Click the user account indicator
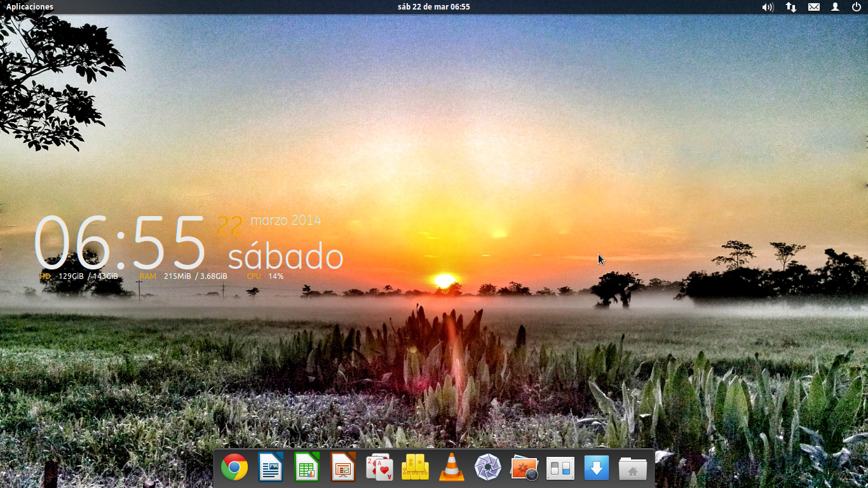 pos(836,7)
